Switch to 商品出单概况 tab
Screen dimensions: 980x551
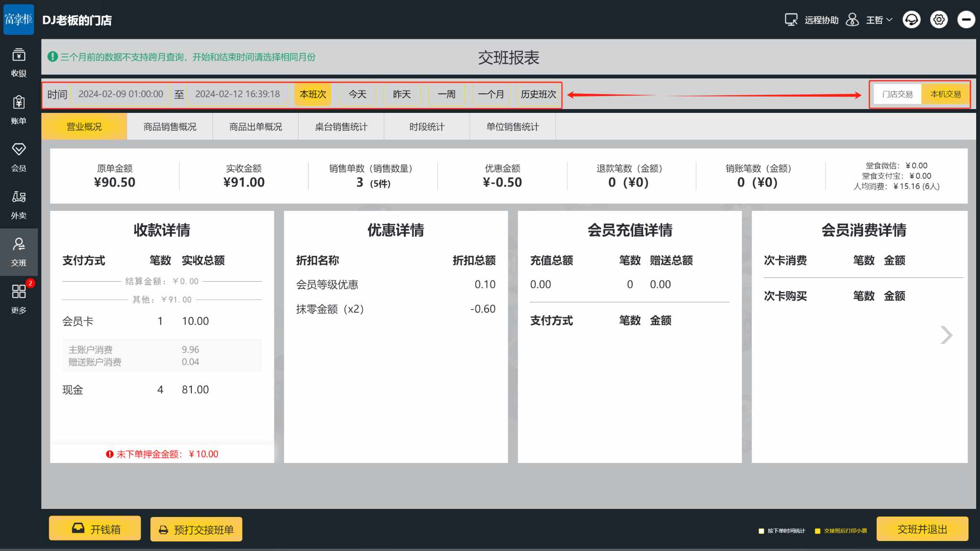tap(256, 127)
